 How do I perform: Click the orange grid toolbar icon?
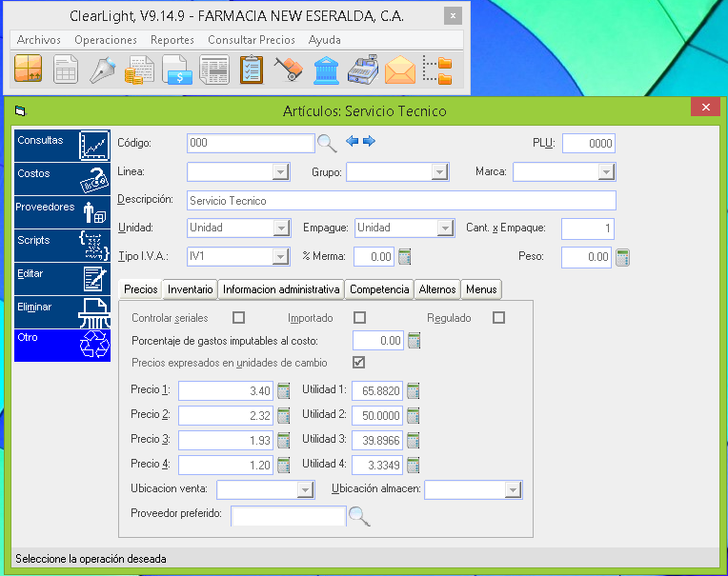point(29,69)
